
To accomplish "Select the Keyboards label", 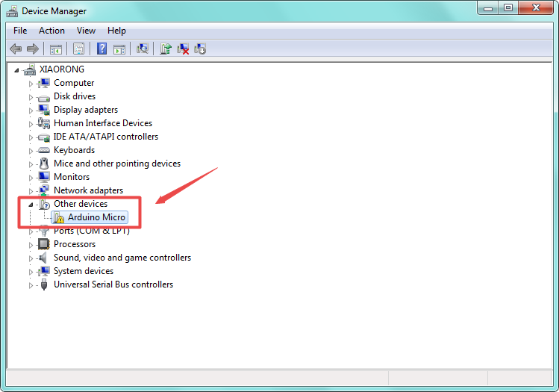I will [x=74, y=150].
